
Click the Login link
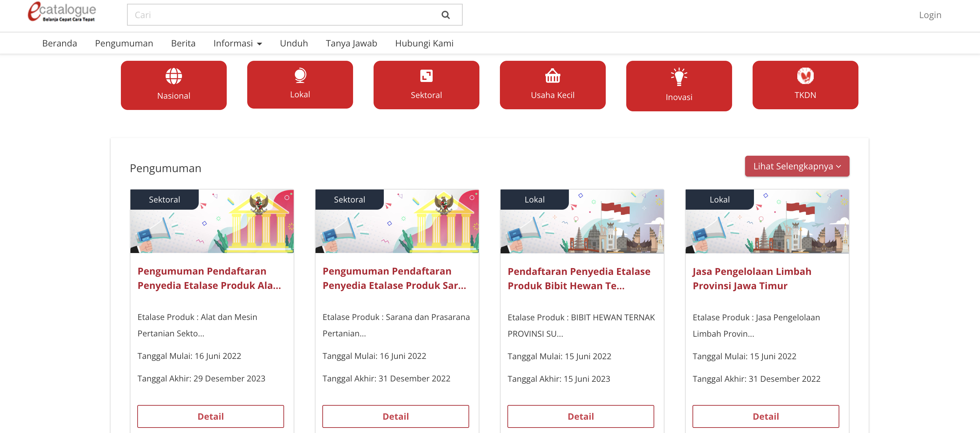pos(930,15)
